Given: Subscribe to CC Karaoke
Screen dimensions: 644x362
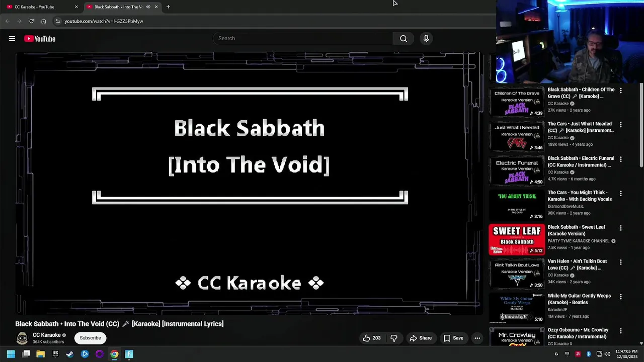Looking at the screenshot, I should [x=91, y=338].
